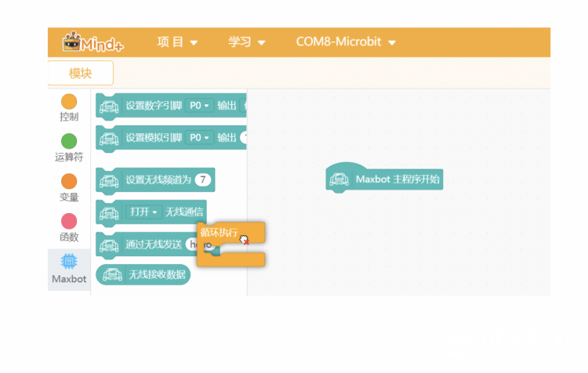Select the 运算符 category circle

click(69, 141)
